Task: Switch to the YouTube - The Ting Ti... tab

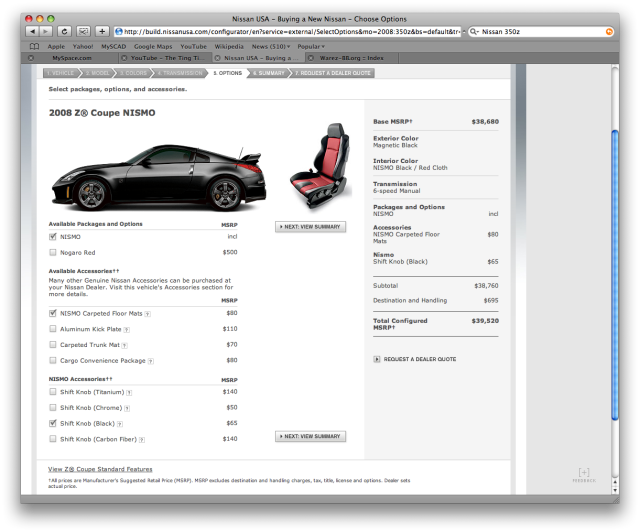Action: (167, 58)
